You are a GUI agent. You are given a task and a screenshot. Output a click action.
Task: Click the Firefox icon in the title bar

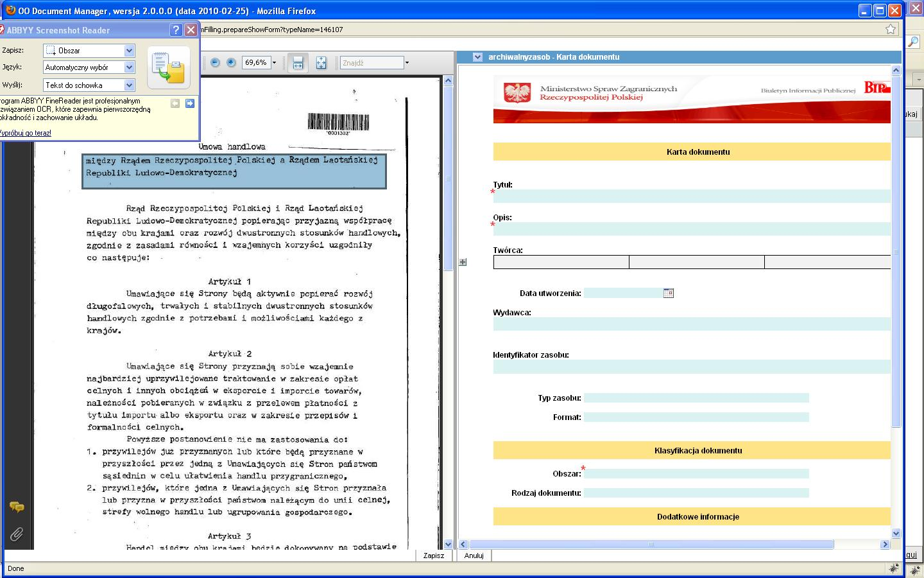[10, 10]
